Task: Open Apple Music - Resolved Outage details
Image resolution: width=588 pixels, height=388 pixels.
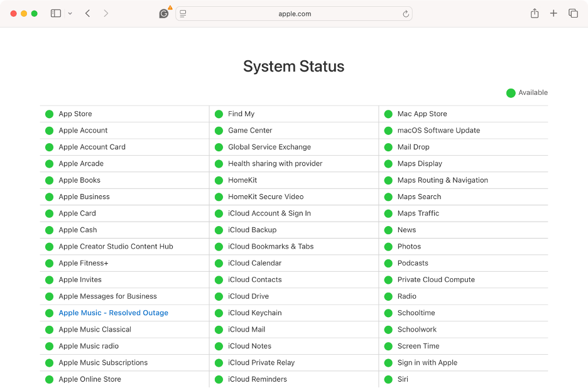Action: 113,313
